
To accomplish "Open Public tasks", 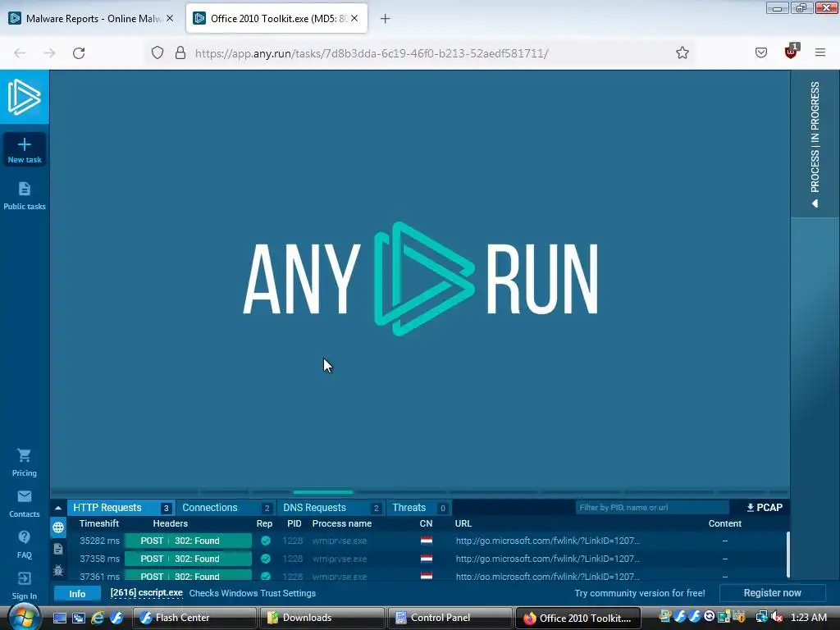I will (x=24, y=195).
